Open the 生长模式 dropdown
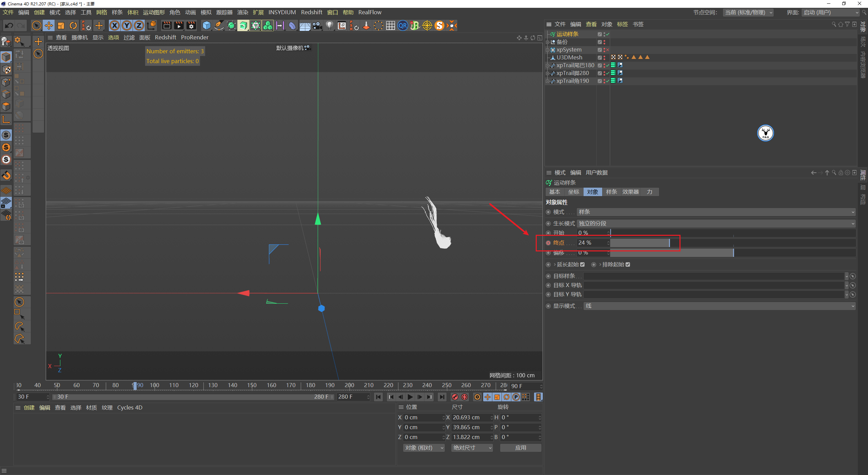Screen dimensions: 868x475 point(716,224)
